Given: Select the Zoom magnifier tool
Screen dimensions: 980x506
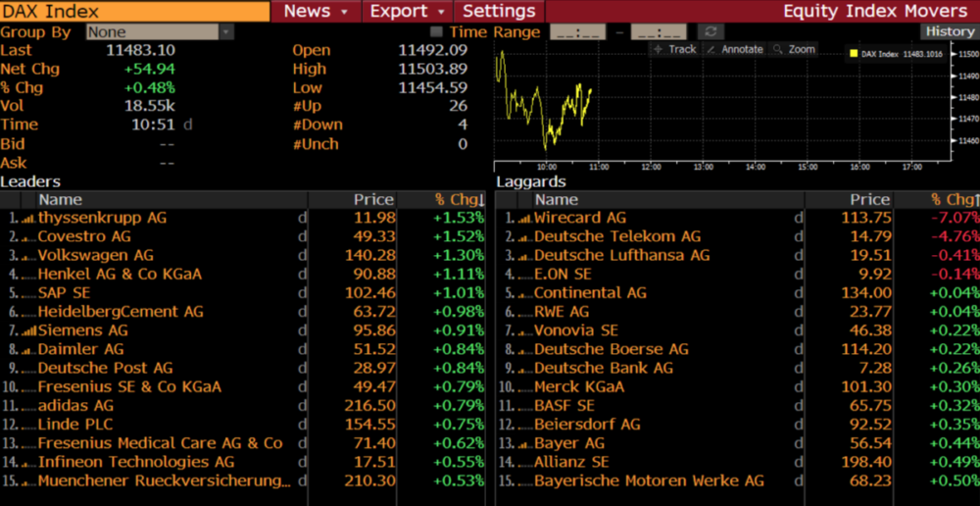Looking at the screenshot, I should (795, 49).
